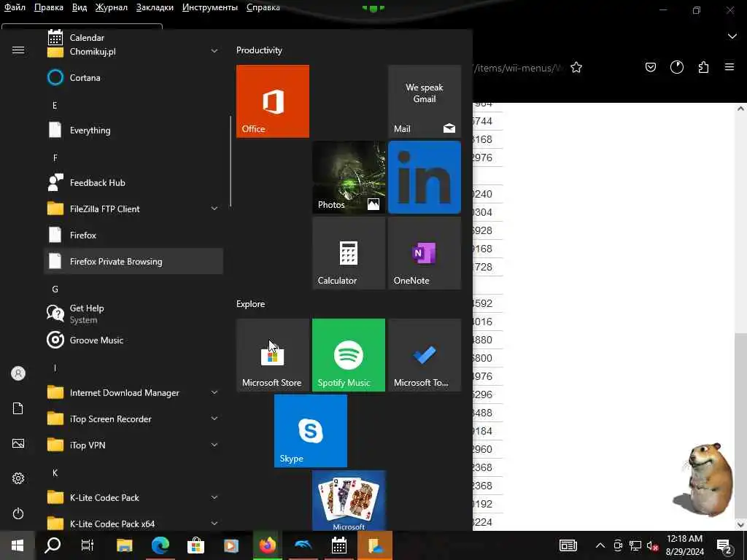The width and height of the screenshot is (747, 560).
Task: Open the Закладки menu
Action: [155, 7]
